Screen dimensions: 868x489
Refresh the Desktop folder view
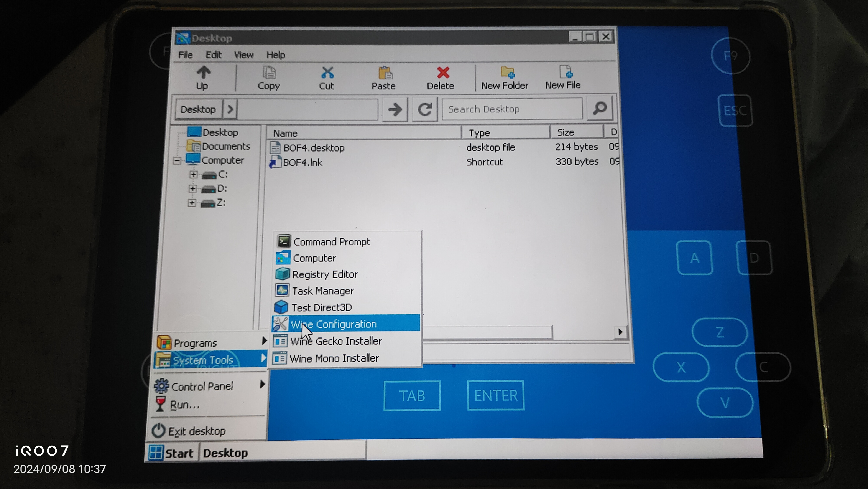[425, 109]
